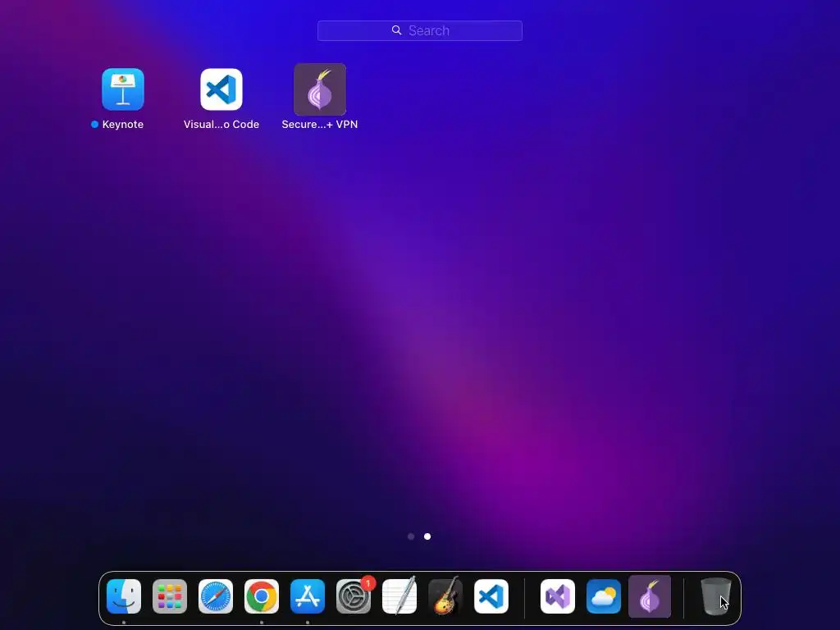Open purple Visual Studio icon in Dock

click(x=558, y=596)
